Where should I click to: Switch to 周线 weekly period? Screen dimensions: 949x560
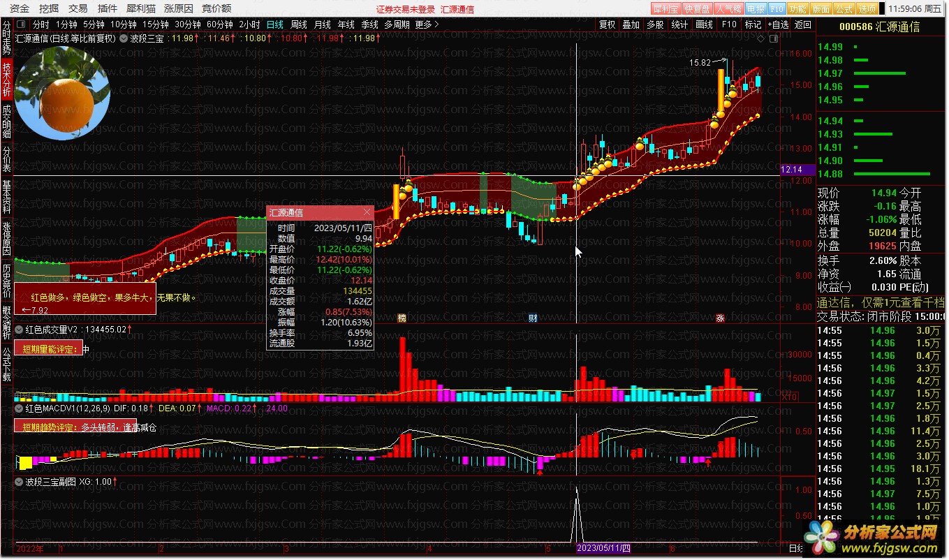pyautogui.click(x=299, y=24)
